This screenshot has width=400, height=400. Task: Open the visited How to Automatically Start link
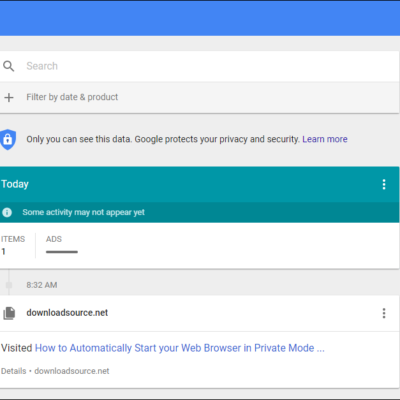(x=180, y=348)
